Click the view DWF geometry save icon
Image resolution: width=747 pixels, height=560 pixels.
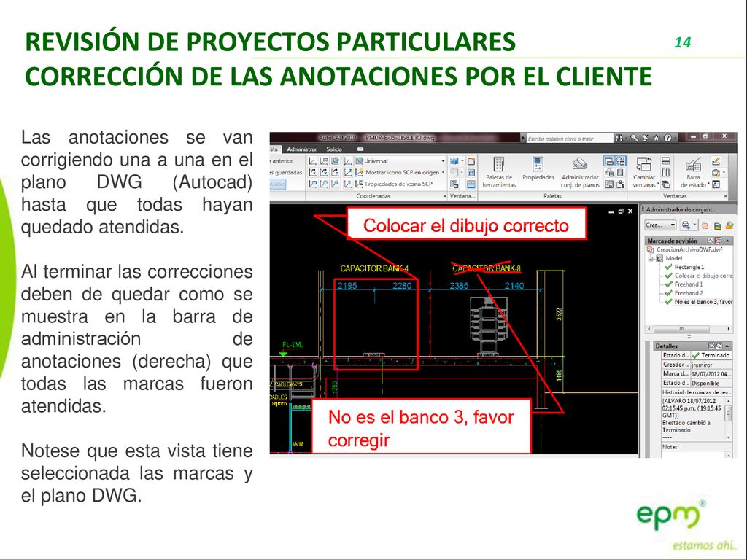tap(718, 226)
